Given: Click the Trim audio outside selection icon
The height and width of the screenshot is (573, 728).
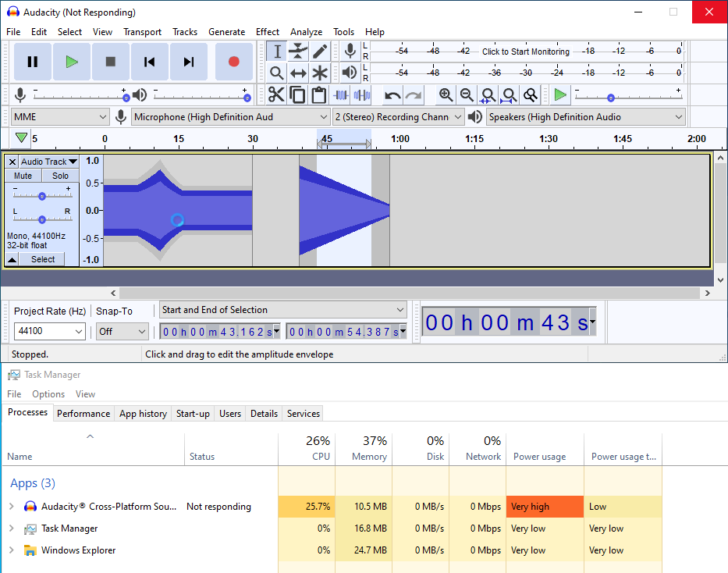Looking at the screenshot, I should (341, 94).
